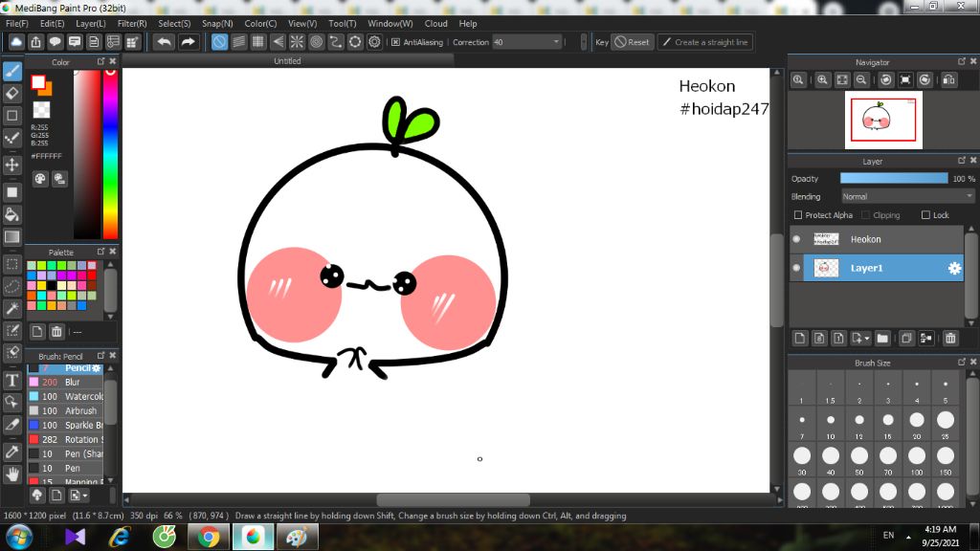Enable the Protect Alpha checkbox

(798, 215)
